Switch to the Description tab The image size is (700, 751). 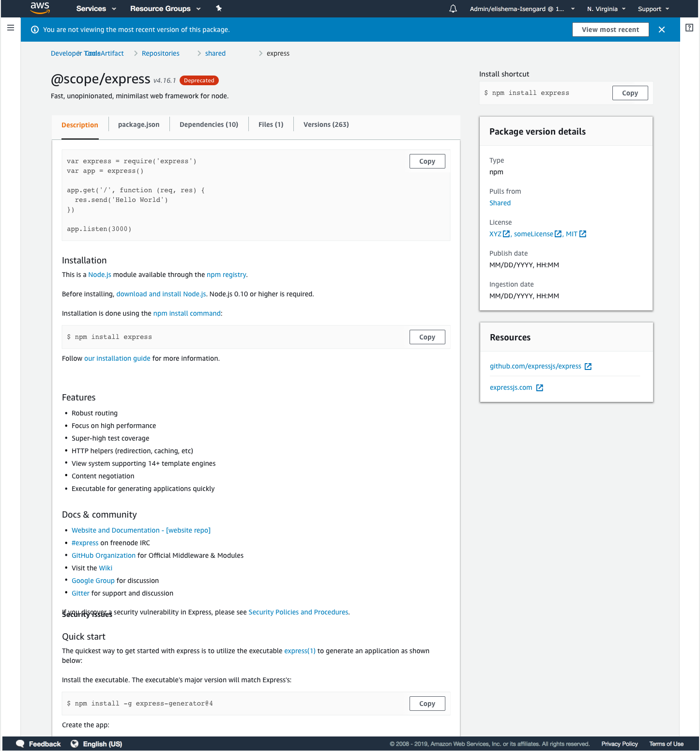coord(80,125)
